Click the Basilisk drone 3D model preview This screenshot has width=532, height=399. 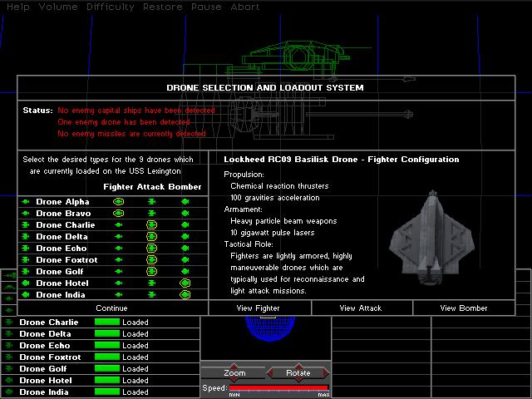coord(431,238)
